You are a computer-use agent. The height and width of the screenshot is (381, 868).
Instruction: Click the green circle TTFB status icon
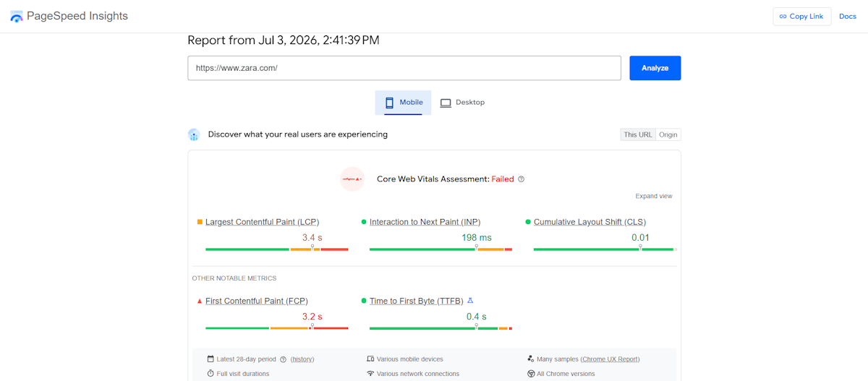point(364,301)
